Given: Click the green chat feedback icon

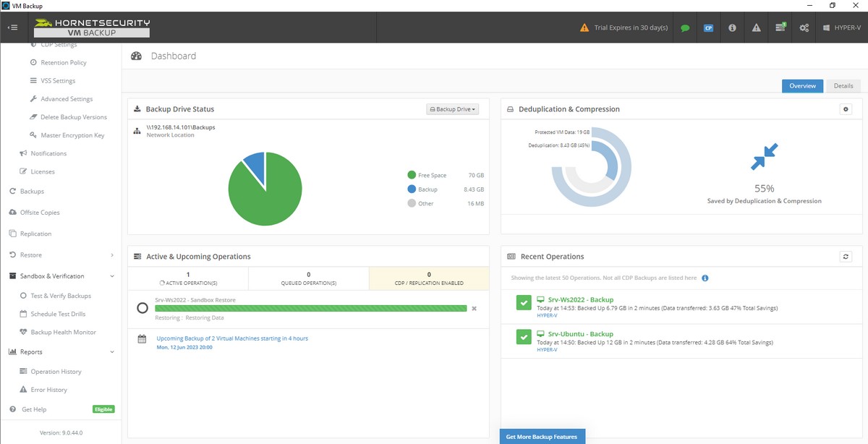Looking at the screenshot, I should 684,27.
